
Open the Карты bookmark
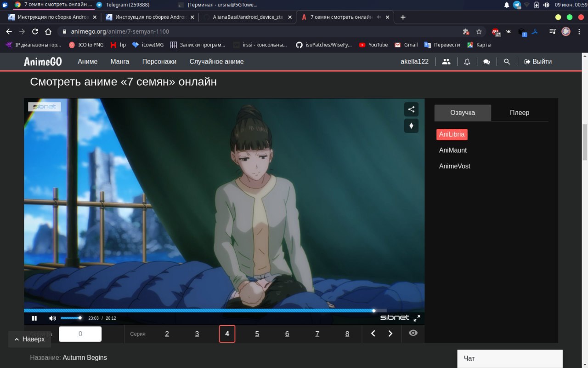point(479,45)
